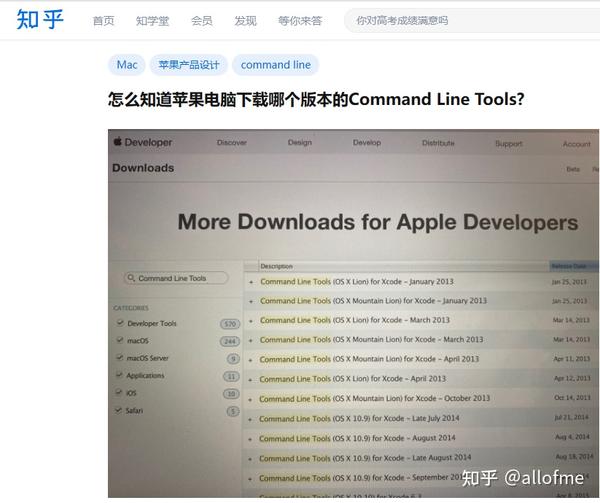Open the 知学堂 nav item

click(153, 21)
